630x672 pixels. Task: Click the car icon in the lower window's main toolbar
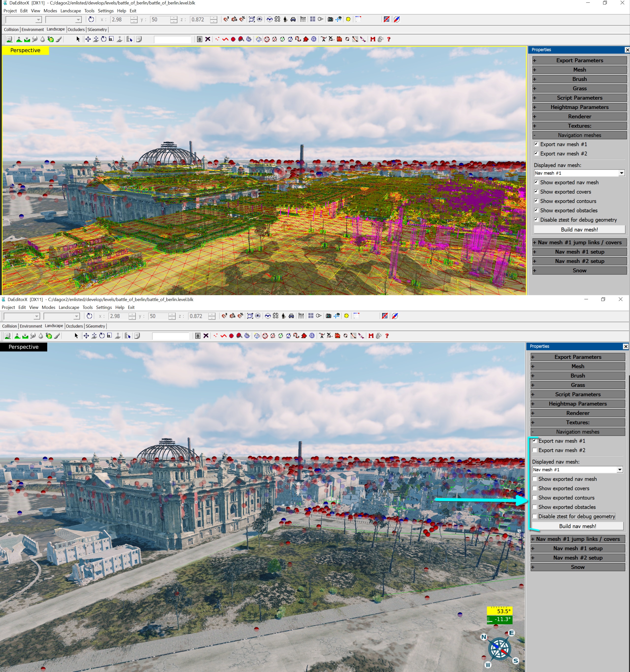(291, 316)
